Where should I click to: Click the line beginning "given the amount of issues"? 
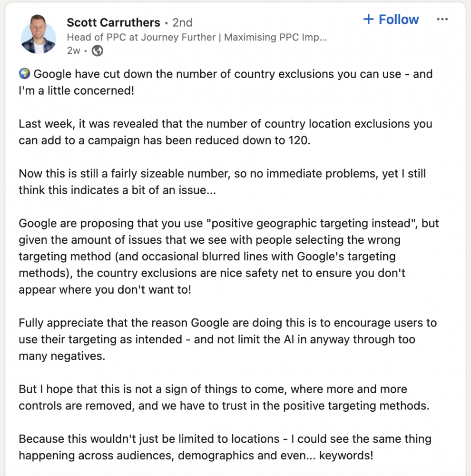(210, 240)
